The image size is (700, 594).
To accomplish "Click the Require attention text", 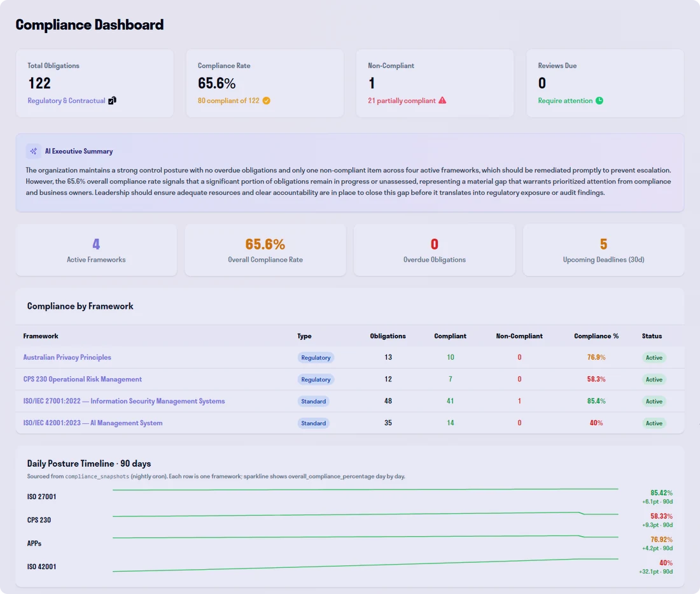I will pyautogui.click(x=565, y=101).
